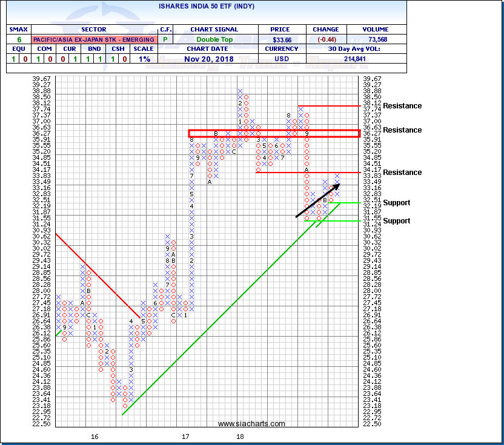
Task: Click the year 17 axis label
Action: pyautogui.click(x=185, y=436)
